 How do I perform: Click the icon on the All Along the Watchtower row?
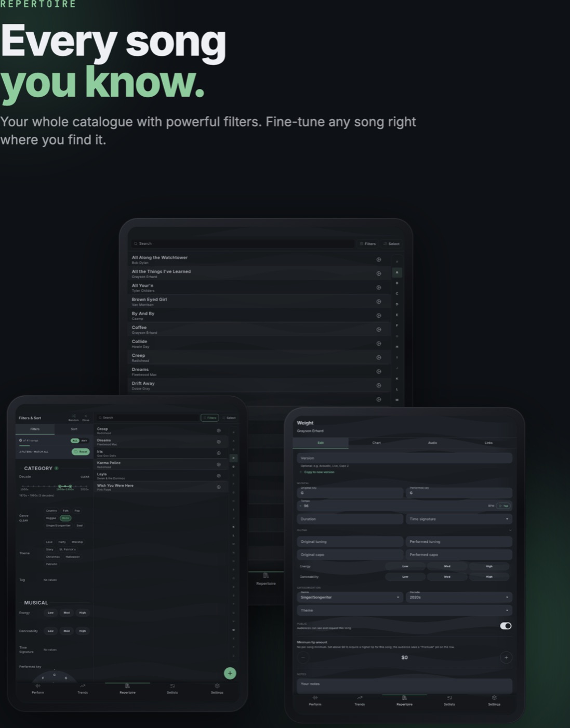(378, 259)
